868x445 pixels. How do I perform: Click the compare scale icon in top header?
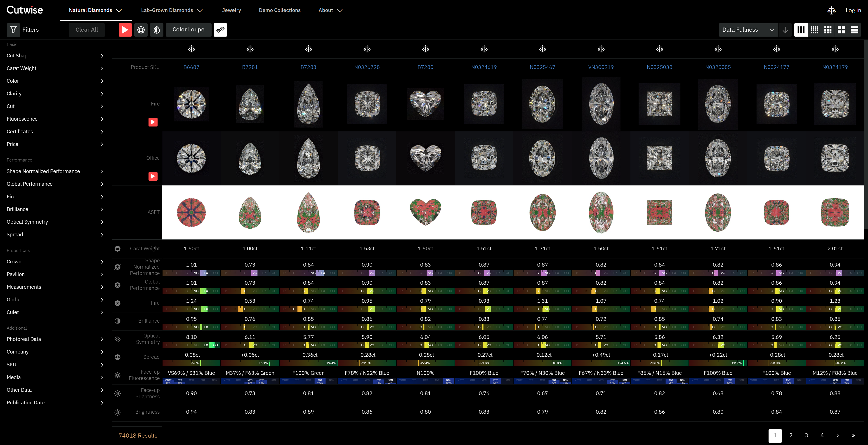point(831,10)
